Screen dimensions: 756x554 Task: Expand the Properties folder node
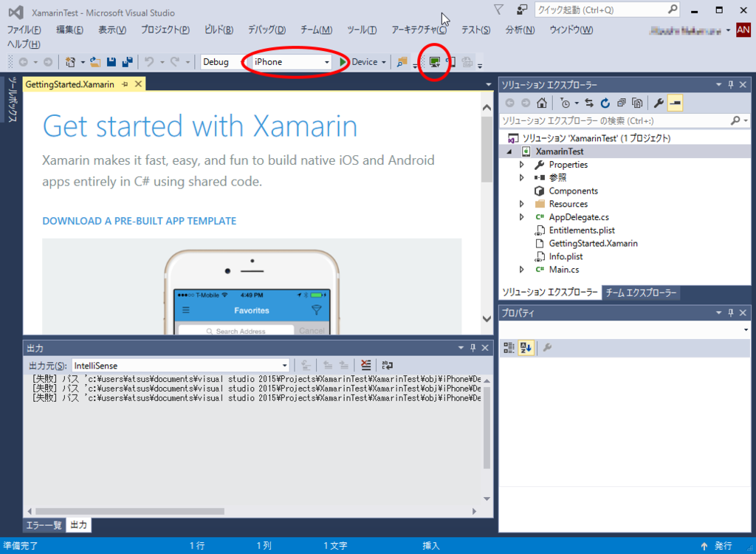[522, 165]
